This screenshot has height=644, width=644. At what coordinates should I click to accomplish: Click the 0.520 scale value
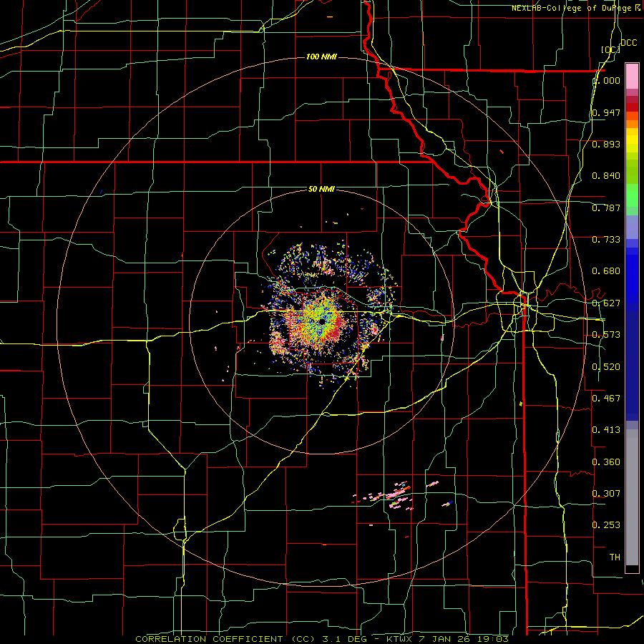[606, 367]
